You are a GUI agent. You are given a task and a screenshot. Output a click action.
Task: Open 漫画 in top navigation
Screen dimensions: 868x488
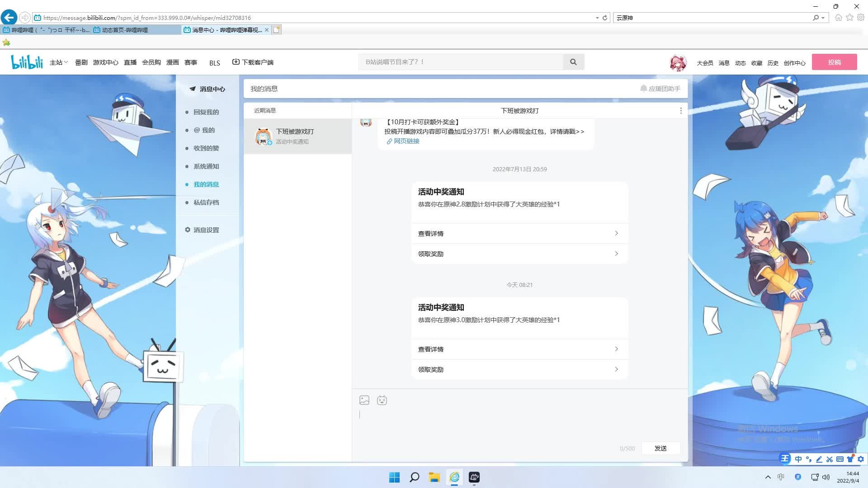pyautogui.click(x=173, y=62)
